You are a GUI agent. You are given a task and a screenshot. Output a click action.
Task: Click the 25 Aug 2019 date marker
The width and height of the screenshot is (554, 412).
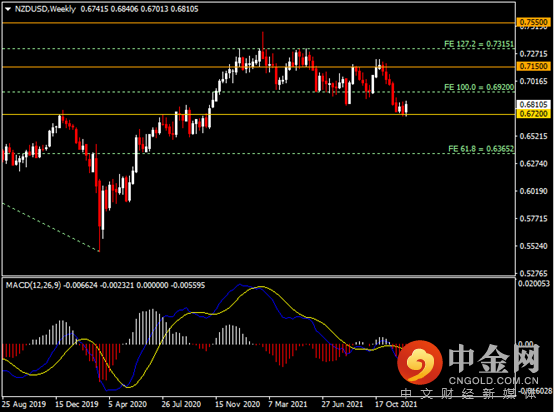pyautogui.click(x=24, y=404)
